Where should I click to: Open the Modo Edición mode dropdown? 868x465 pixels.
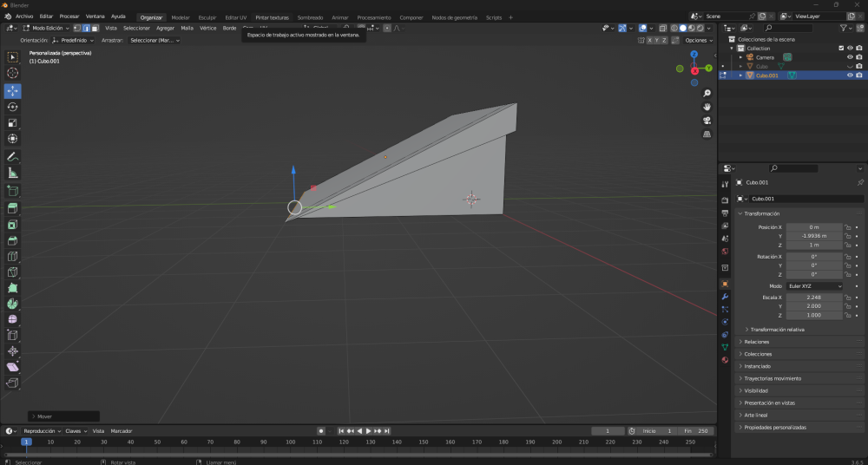(49, 28)
